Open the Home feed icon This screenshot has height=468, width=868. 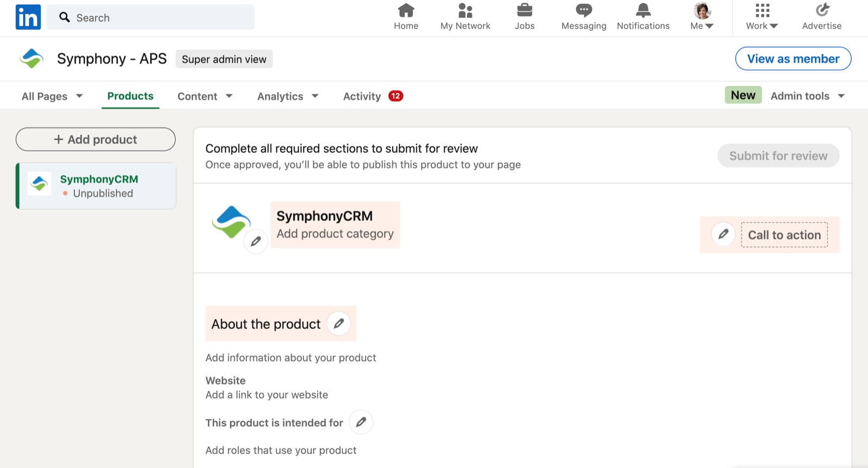(x=406, y=10)
